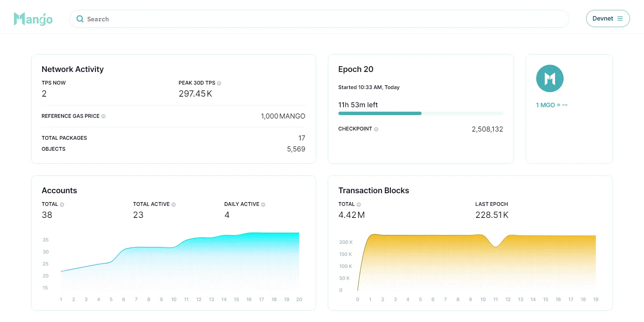Click the info icon next to TOTAL accounts
The height and width of the screenshot is (322, 644).
[x=62, y=204]
